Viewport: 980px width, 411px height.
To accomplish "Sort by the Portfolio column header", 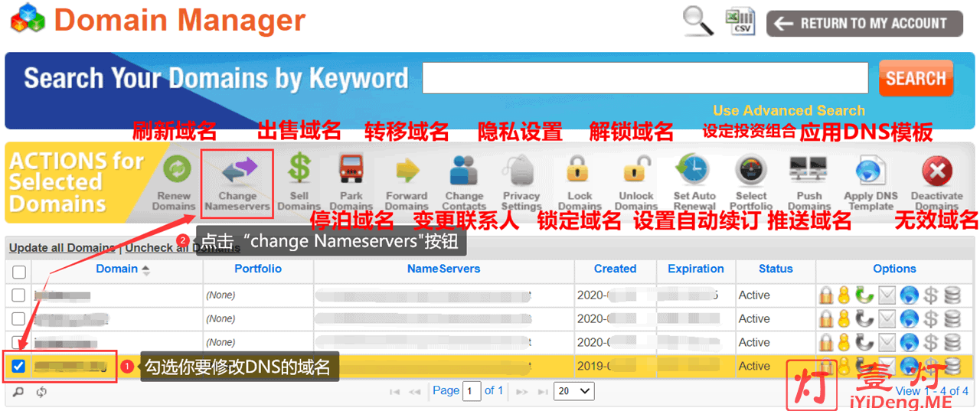I will [x=258, y=269].
